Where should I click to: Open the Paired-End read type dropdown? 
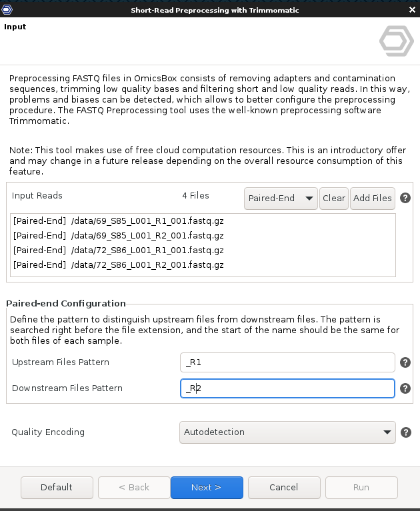[280, 198]
